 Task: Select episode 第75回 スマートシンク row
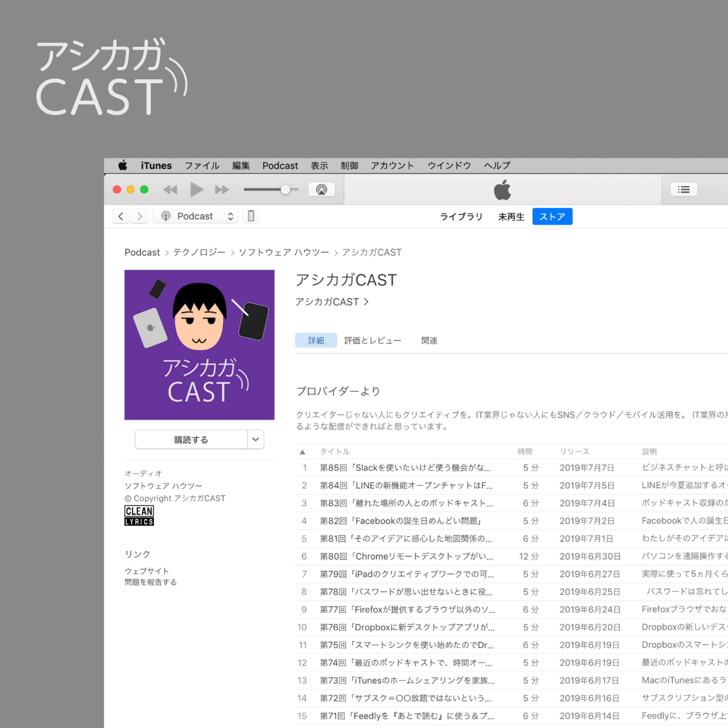pos(512,645)
